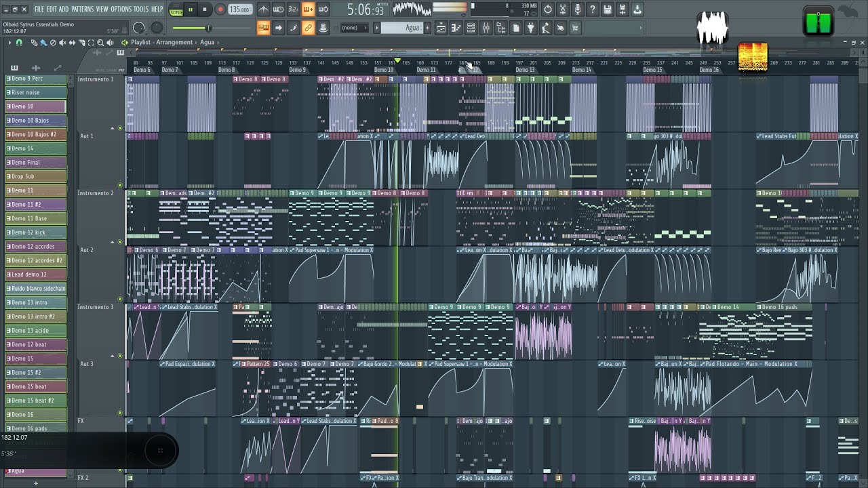Toggle the link (multilink controllers) icon
The width and height of the screenshot is (868, 488).
tap(308, 28)
